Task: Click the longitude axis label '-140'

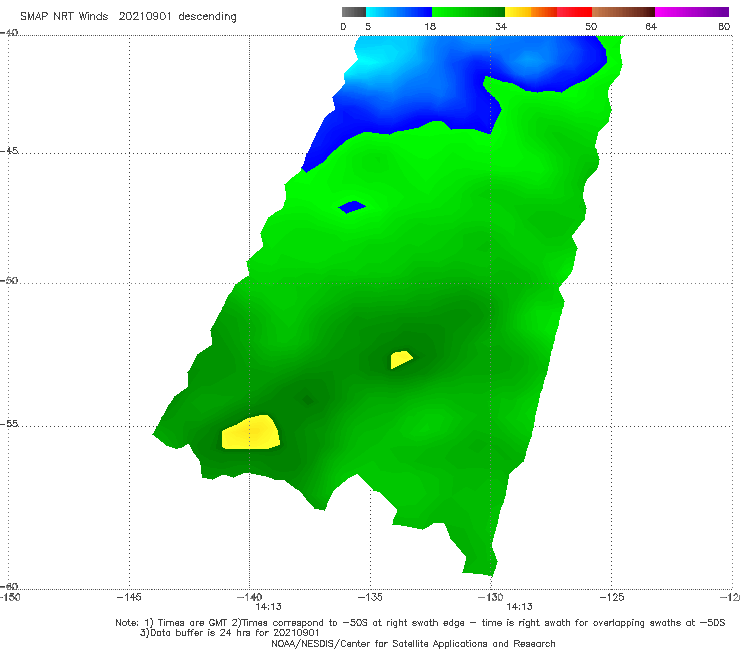Action: pyautogui.click(x=249, y=597)
